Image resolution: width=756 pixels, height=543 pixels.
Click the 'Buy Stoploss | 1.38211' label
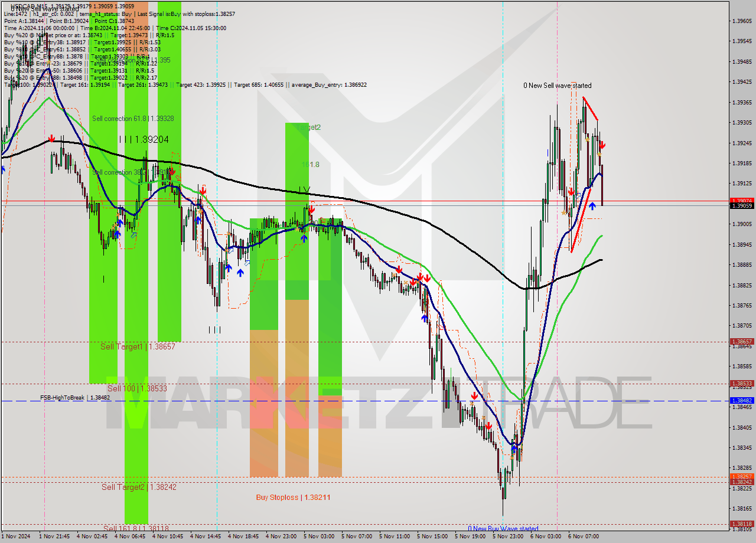293,498
